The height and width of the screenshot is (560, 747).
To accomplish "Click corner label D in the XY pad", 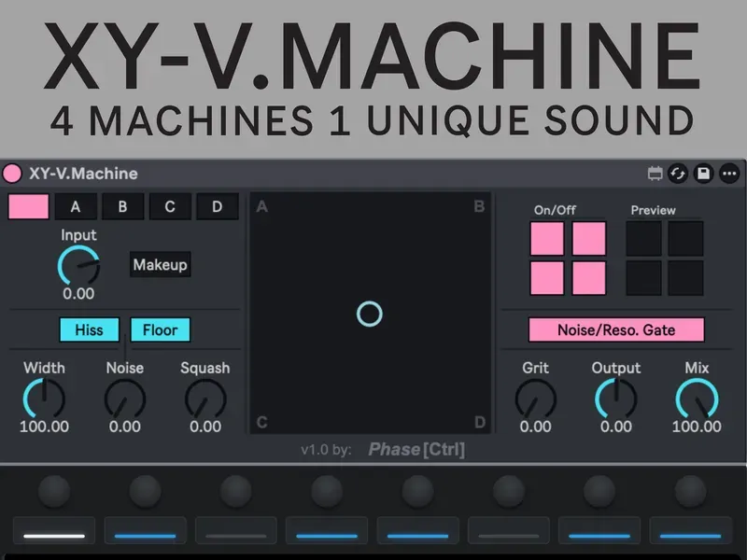I will click(480, 422).
